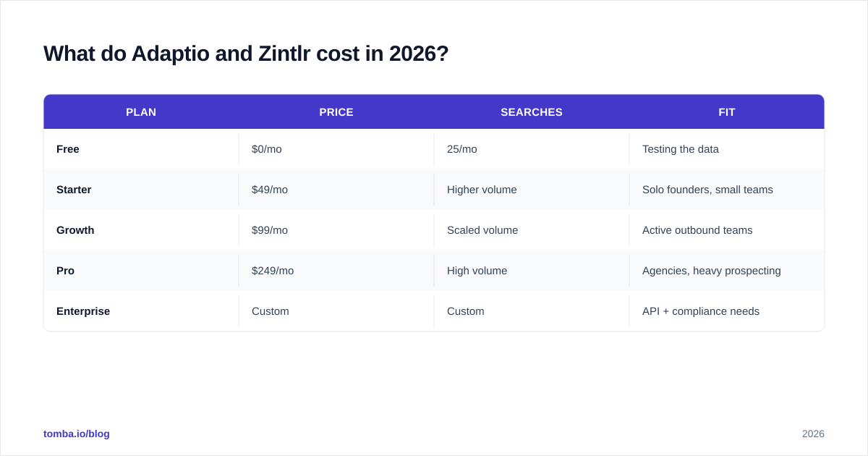The height and width of the screenshot is (456, 868).
Task: Click the tomba.io/blog link
Action: (77, 434)
